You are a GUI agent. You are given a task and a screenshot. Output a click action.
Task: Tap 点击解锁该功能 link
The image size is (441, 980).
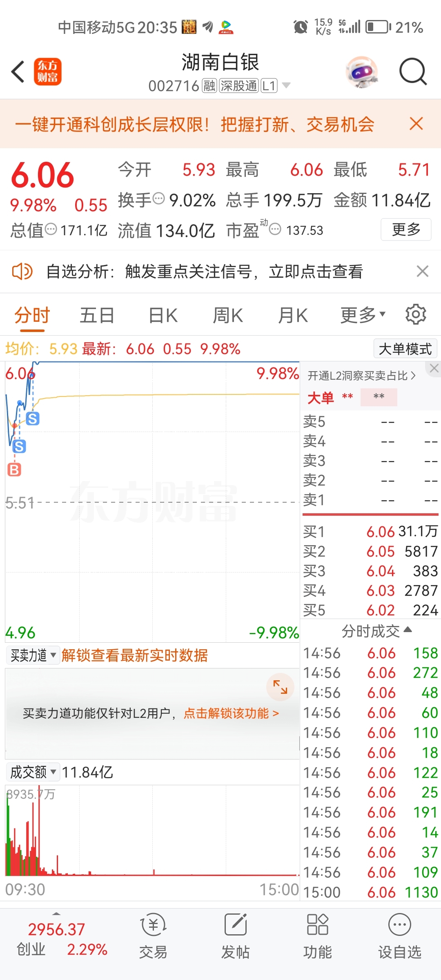coord(232,713)
